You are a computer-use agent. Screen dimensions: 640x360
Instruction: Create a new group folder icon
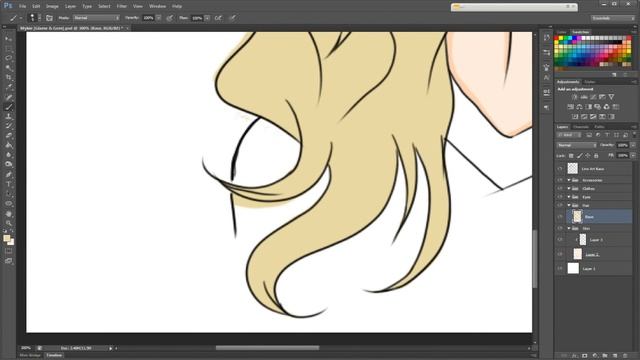605,356
